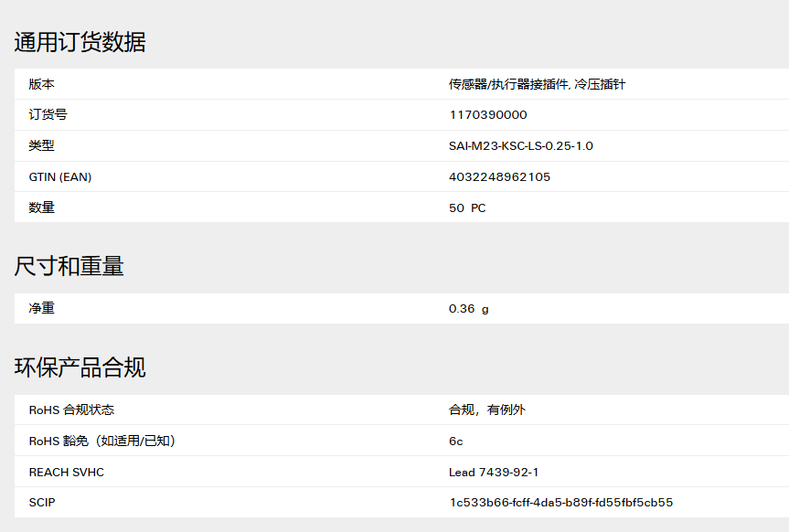789x532 pixels.
Task: Click the GTIN value 4032248962105
Action: [500, 177]
